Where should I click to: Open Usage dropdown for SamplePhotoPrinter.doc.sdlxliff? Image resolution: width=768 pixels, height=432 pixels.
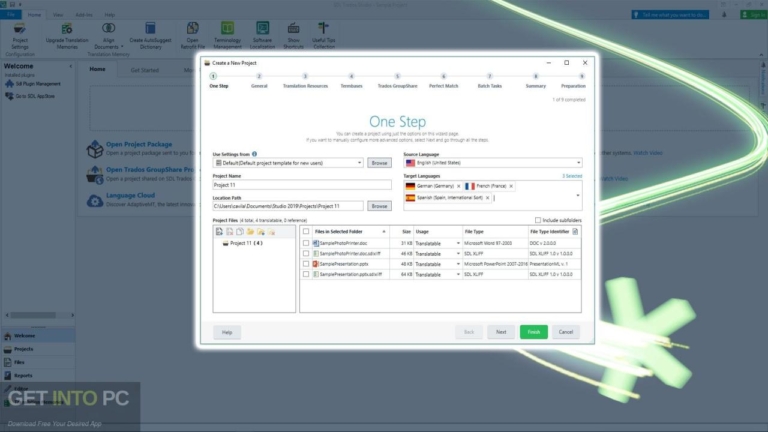458,254
